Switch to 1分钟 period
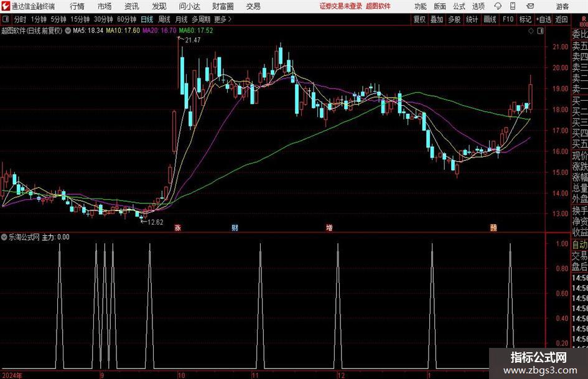588x379 pixels. tap(39, 19)
